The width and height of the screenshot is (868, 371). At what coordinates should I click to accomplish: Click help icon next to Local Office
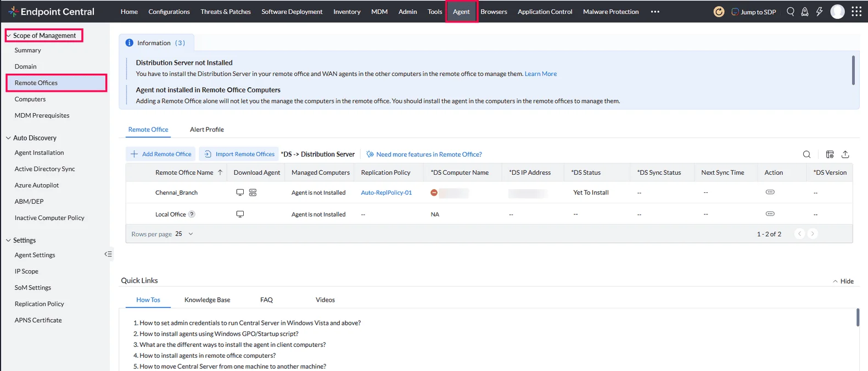[x=192, y=214]
